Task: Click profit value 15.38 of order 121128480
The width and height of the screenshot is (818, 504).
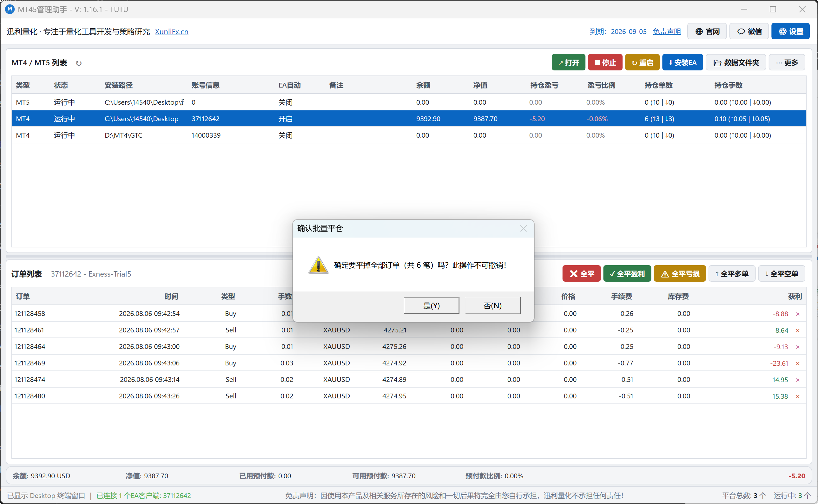Action: 780,396
